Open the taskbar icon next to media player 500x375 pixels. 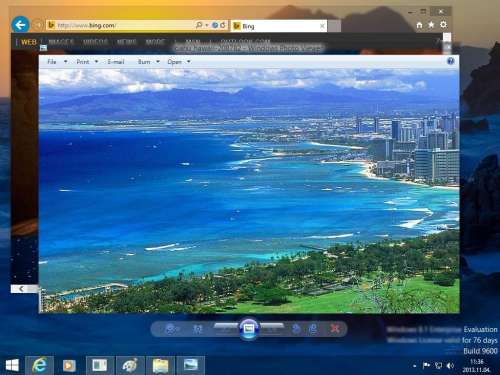pos(99,365)
